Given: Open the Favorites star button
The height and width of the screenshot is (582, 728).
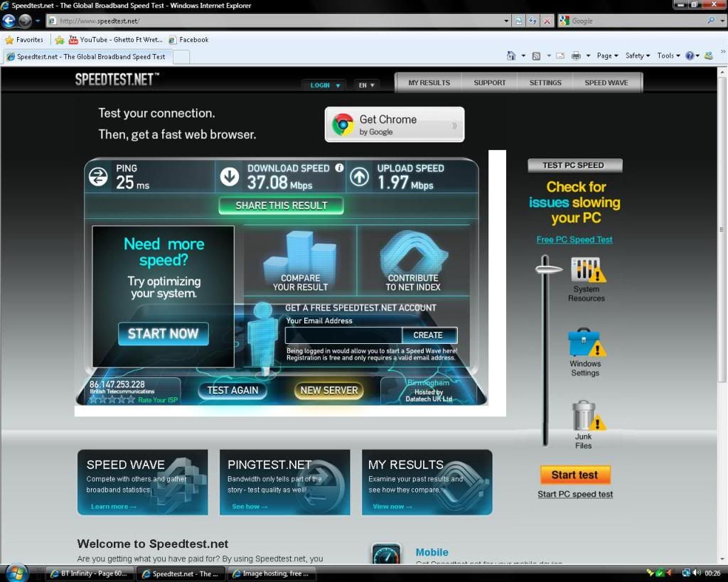Looking at the screenshot, I should 24,40.
